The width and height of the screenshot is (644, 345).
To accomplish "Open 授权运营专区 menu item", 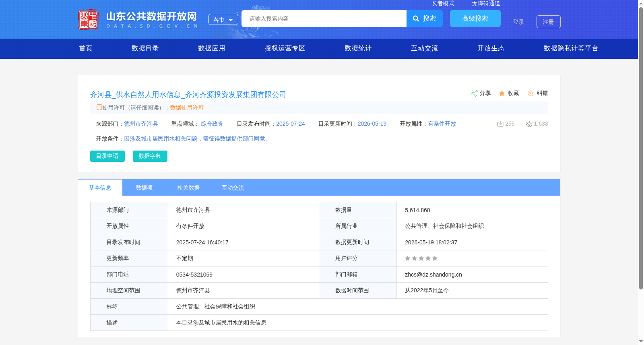I will [x=285, y=48].
